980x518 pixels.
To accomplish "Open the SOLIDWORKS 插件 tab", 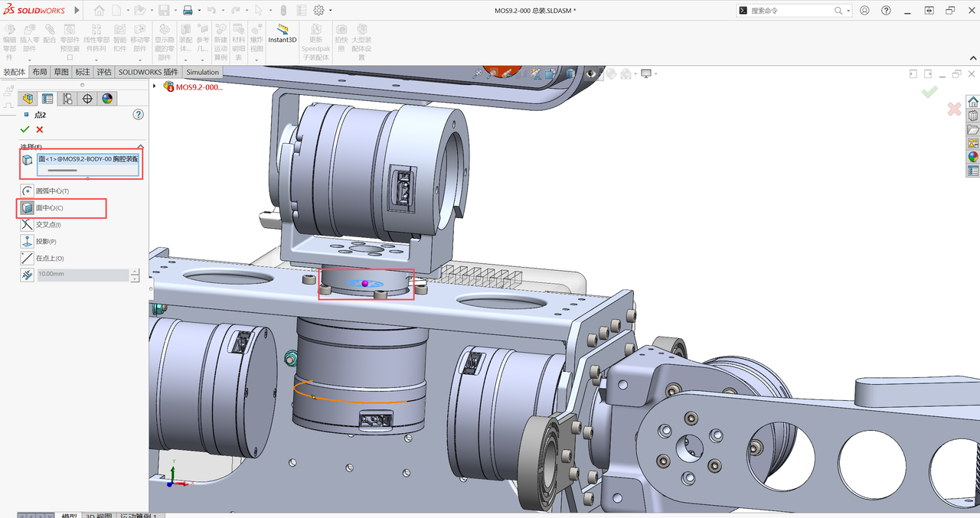I will (149, 72).
